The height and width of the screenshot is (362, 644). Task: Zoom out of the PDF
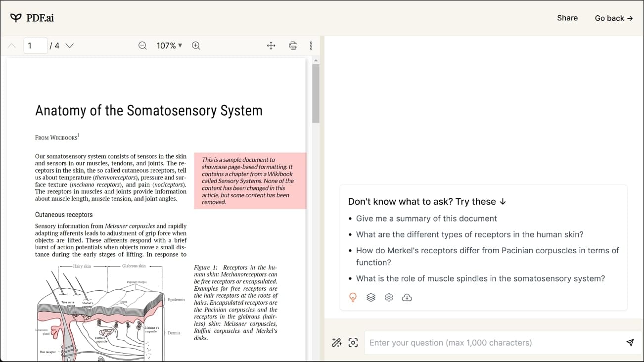pyautogui.click(x=142, y=45)
